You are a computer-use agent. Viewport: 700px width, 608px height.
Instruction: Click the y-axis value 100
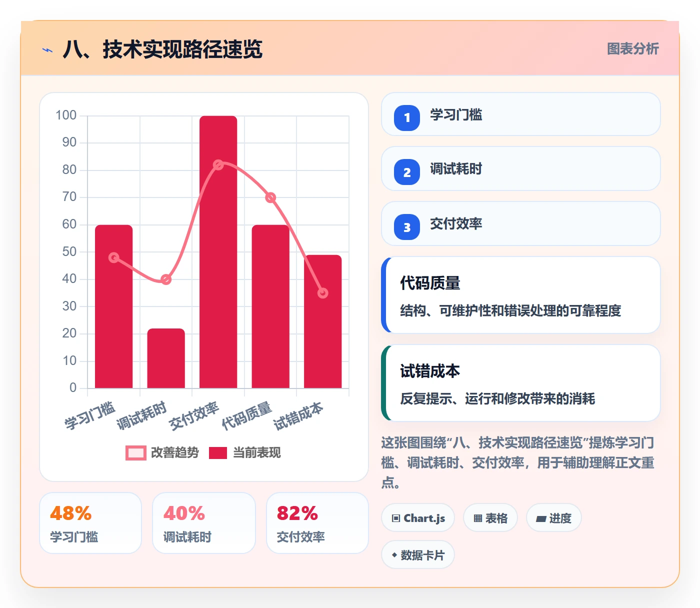(x=66, y=115)
